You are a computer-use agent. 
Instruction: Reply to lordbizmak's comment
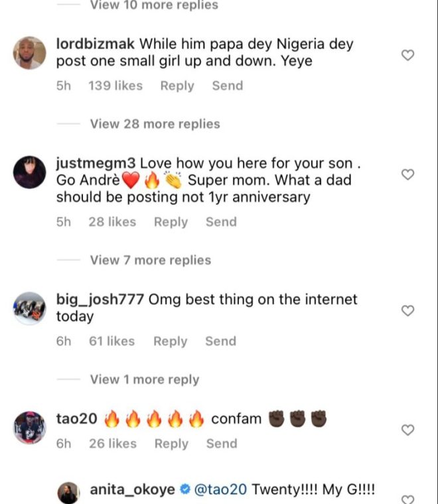[x=177, y=86]
